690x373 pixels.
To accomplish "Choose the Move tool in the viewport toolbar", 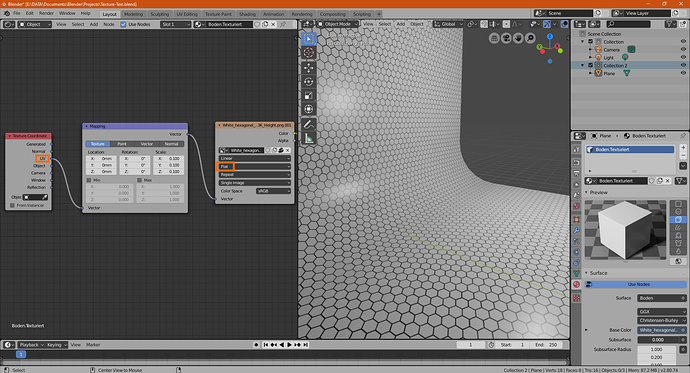I will coord(308,67).
